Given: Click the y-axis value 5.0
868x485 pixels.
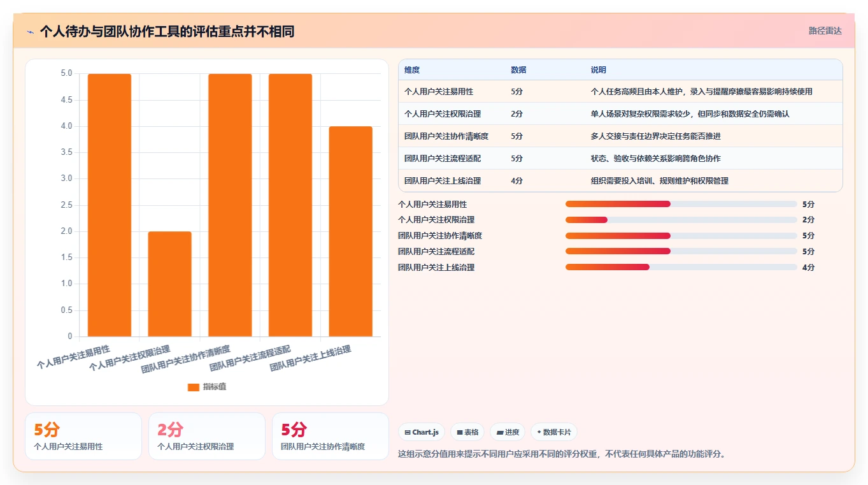Looking at the screenshot, I should [x=66, y=73].
